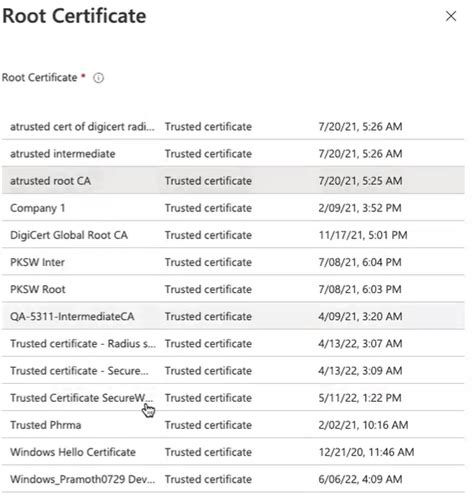Click the 11/17/21, 5:01 PM date cell

pos(363,235)
